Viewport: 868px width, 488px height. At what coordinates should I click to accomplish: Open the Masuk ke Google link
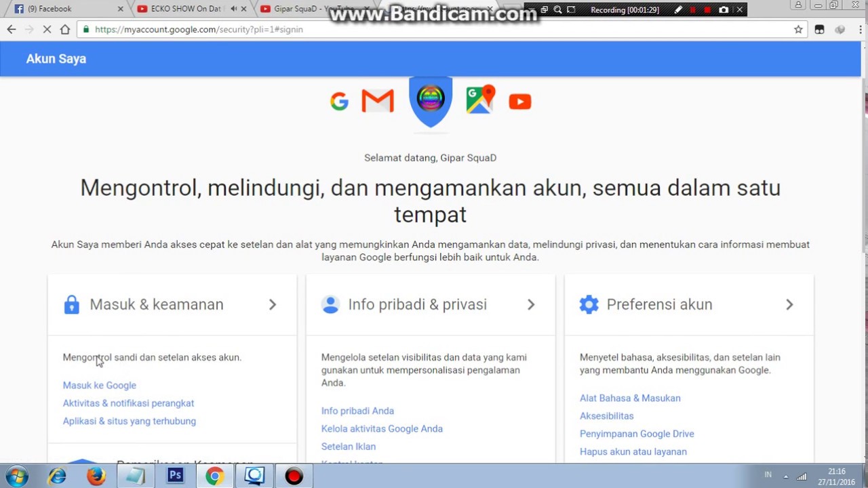[x=100, y=385]
